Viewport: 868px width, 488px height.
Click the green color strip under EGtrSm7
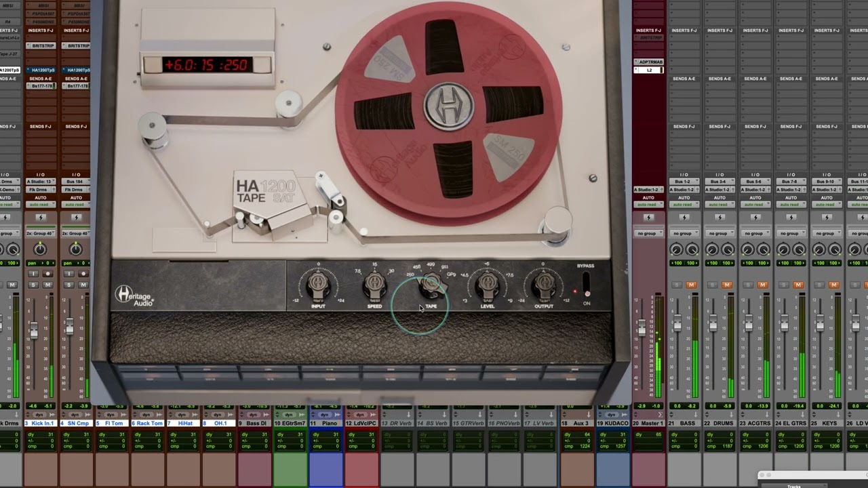290,469
